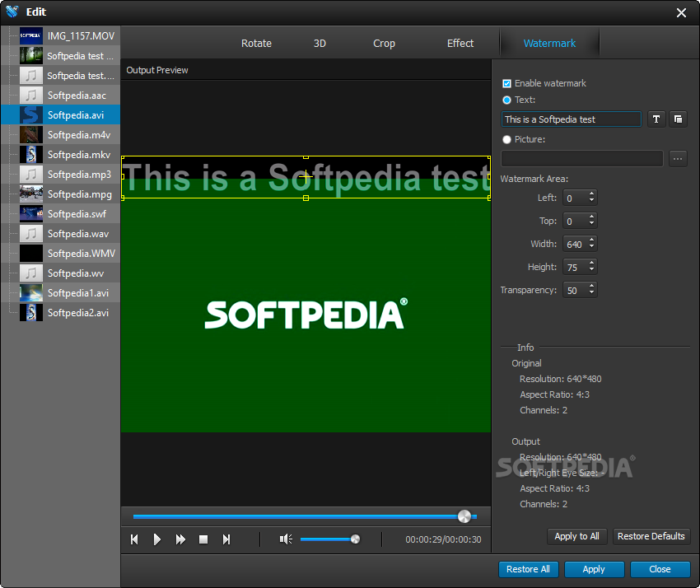Click the Apply button
Viewport: 700px width, 588px height.
[x=594, y=569]
